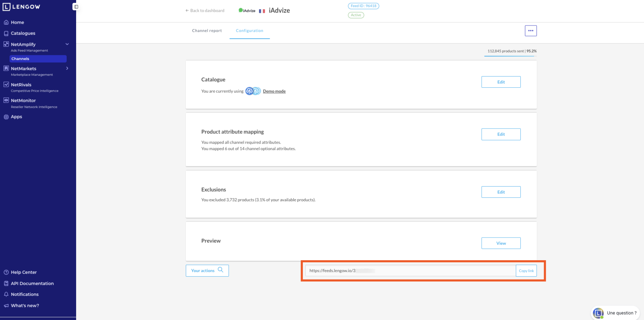This screenshot has height=320, width=644.
Task: Edit the Catalogue section
Action: pos(501,82)
